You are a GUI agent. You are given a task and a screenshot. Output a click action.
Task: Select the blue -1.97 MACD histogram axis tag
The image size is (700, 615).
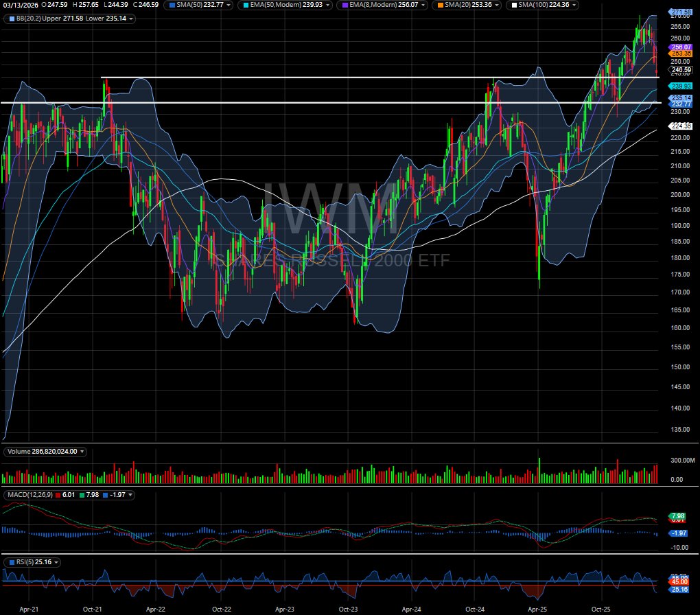(678, 533)
